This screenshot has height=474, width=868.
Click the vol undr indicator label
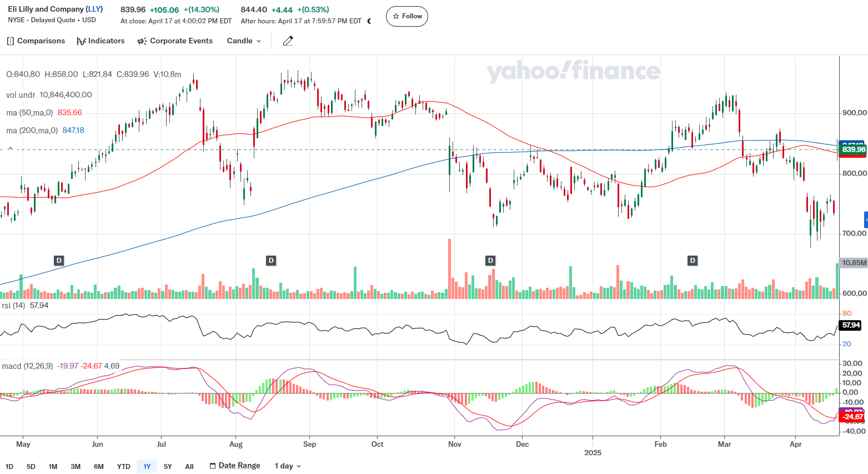click(21, 95)
